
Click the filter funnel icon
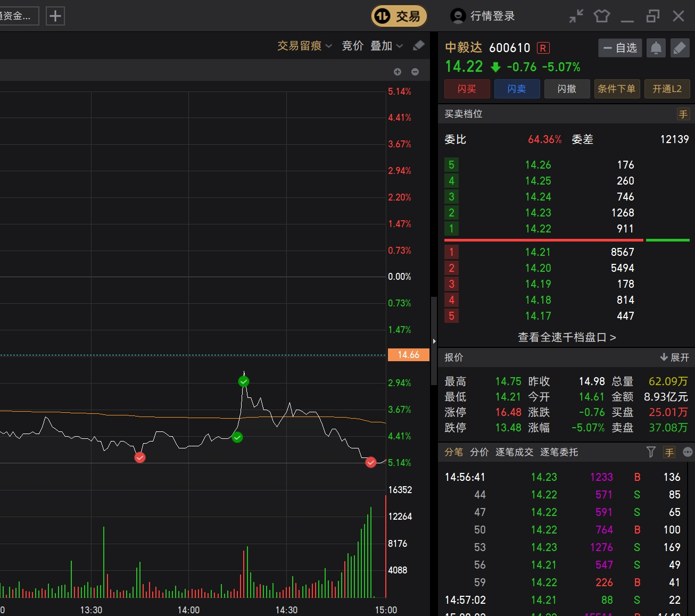point(651,452)
